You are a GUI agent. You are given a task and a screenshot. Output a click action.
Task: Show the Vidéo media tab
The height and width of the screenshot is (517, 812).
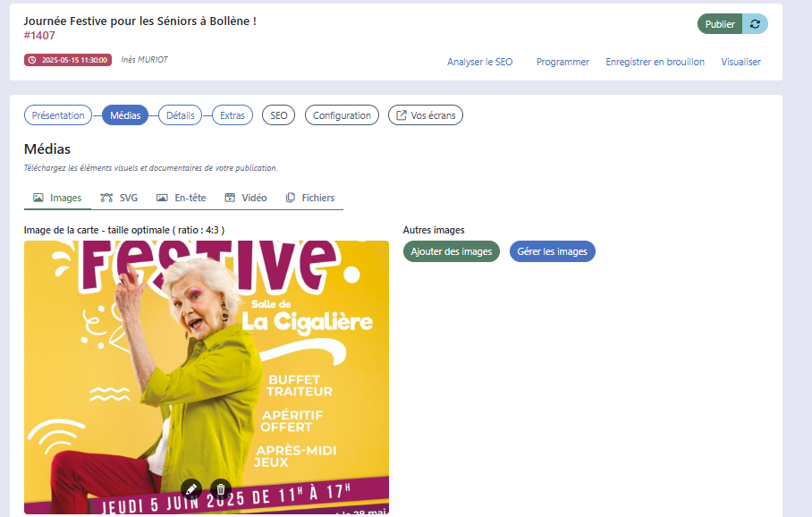pos(245,198)
